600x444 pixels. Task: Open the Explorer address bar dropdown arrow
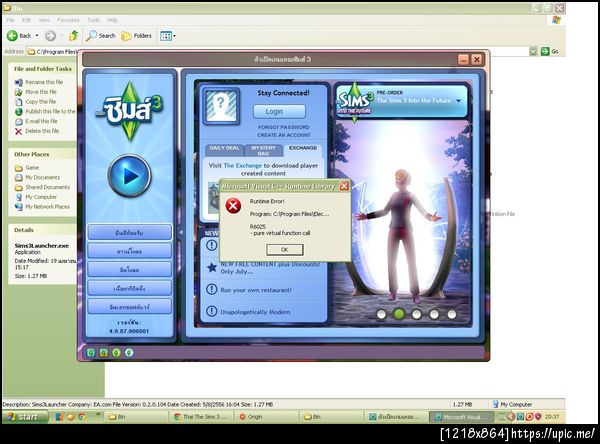533,51
